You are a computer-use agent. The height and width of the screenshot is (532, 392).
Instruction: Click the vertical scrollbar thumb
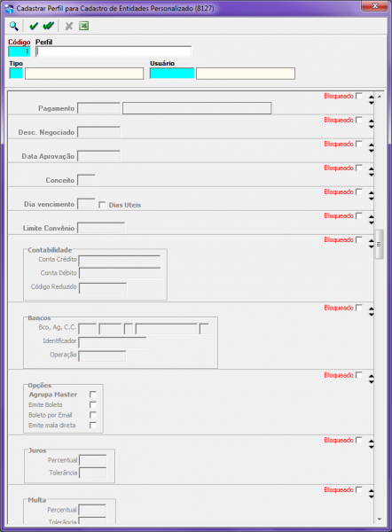pyautogui.click(x=379, y=245)
